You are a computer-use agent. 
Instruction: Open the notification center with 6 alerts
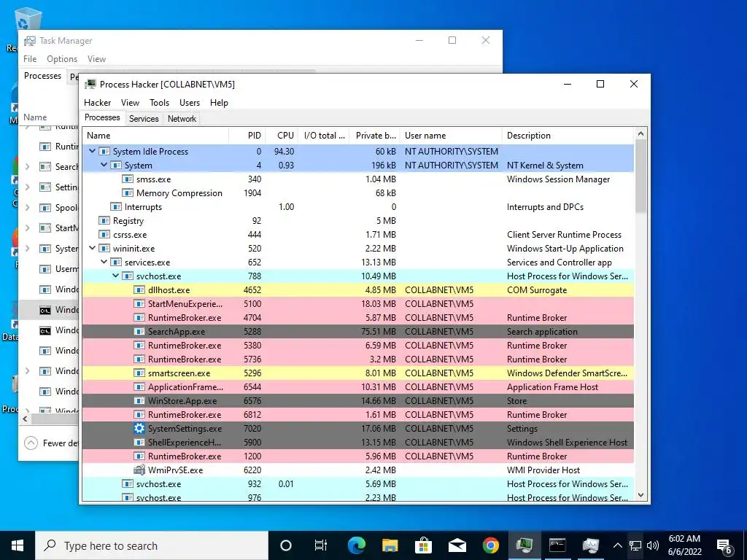click(x=724, y=545)
